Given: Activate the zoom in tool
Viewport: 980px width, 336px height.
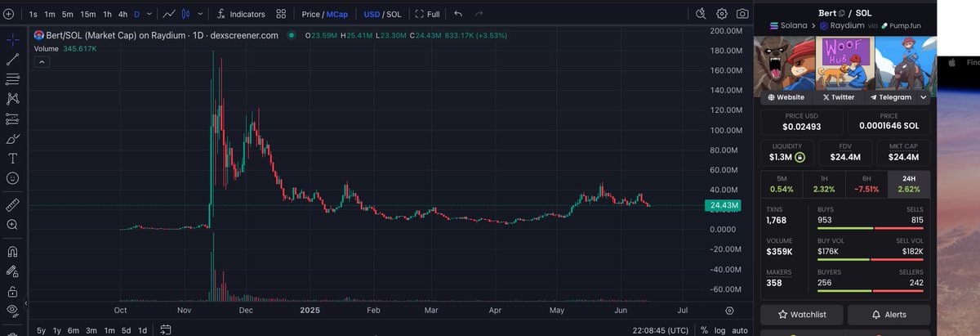Looking at the screenshot, I should point(12,224).
